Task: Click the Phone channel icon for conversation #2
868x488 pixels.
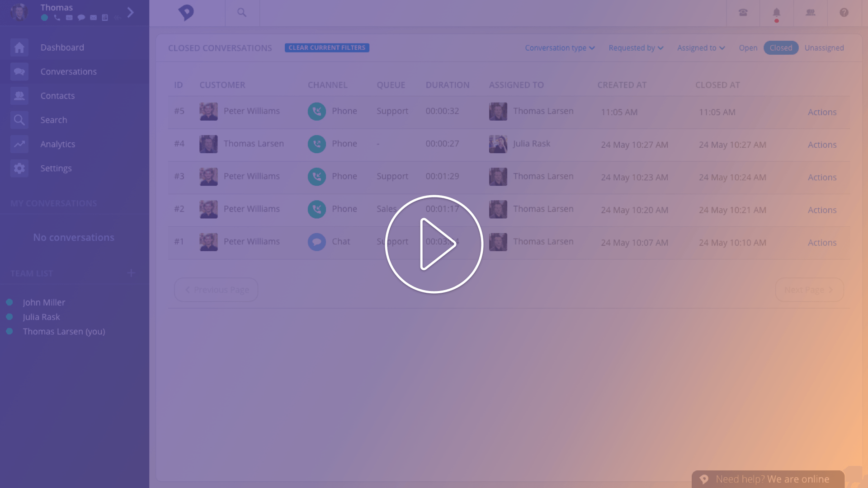Action: pos(317,209)
